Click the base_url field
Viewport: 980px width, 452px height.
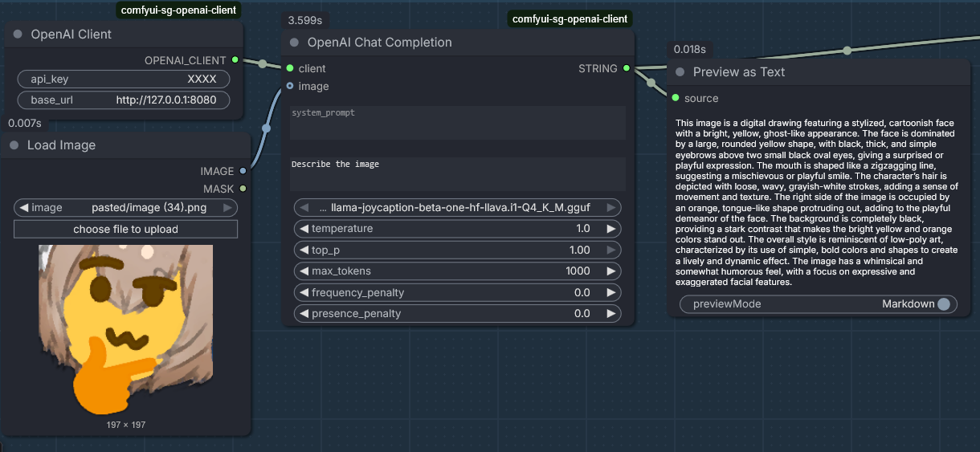point(124,100)
